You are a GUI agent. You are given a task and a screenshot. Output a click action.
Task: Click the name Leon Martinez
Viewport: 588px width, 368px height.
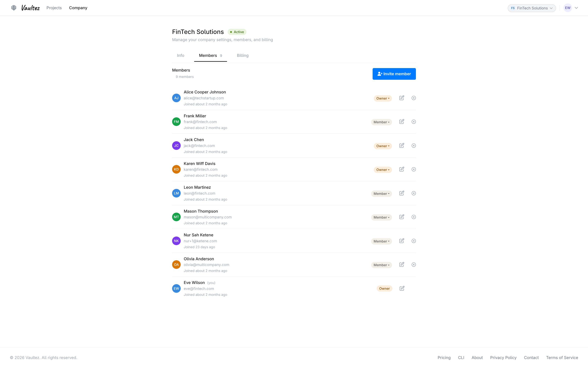(197, 187)
